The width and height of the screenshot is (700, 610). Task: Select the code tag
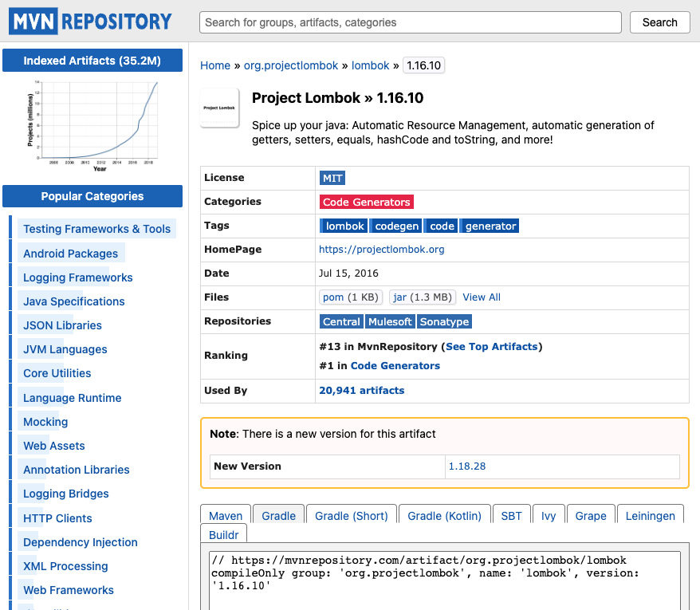pyautogui.click(x=441, y=226)
